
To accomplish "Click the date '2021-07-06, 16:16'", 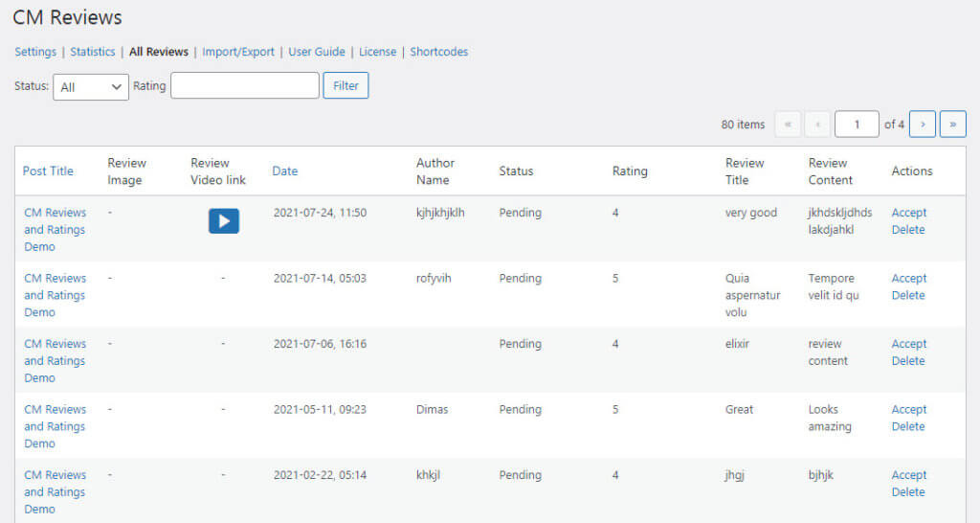I will [x=320, y=344].
